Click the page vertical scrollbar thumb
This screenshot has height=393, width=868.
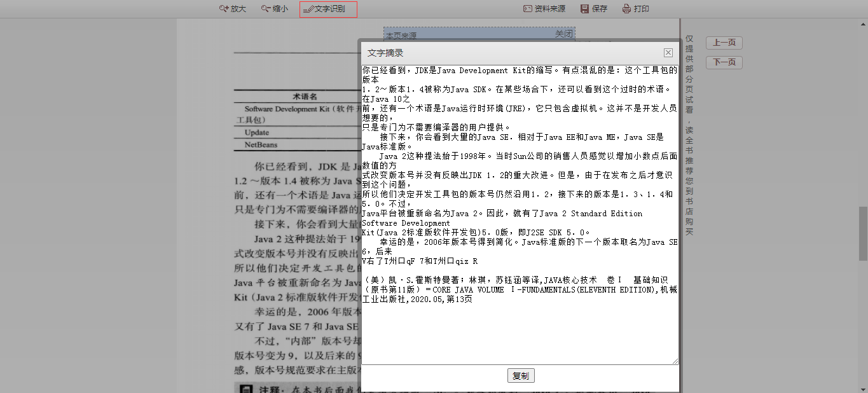(863, 233)
